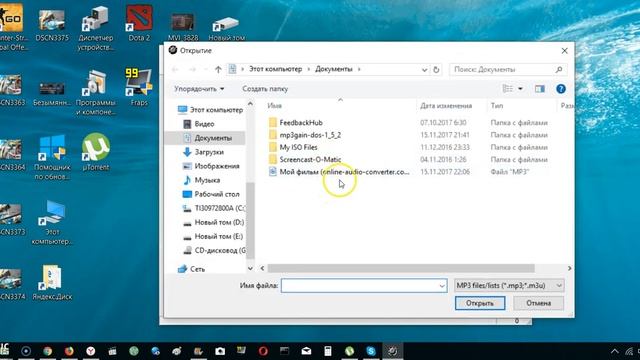640x360 pixels.
Task: Select Новый том (D:) drive
Action: pos(213,222)
